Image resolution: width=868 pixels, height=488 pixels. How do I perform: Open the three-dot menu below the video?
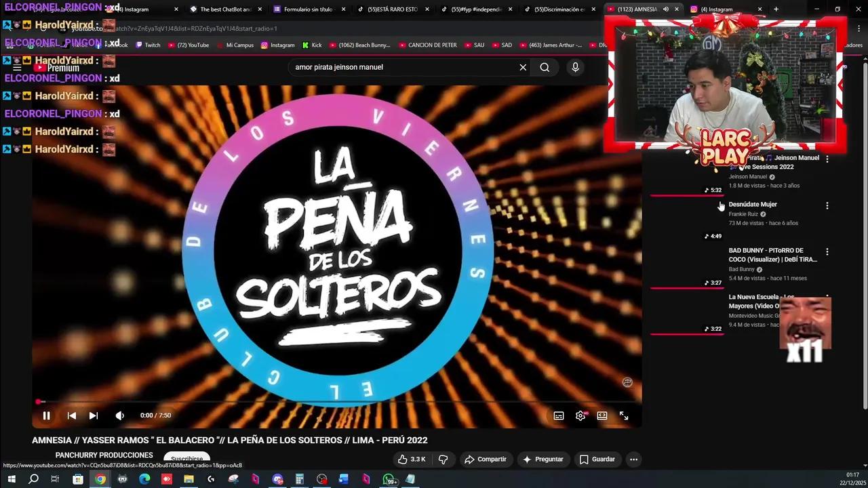(633, 459)
